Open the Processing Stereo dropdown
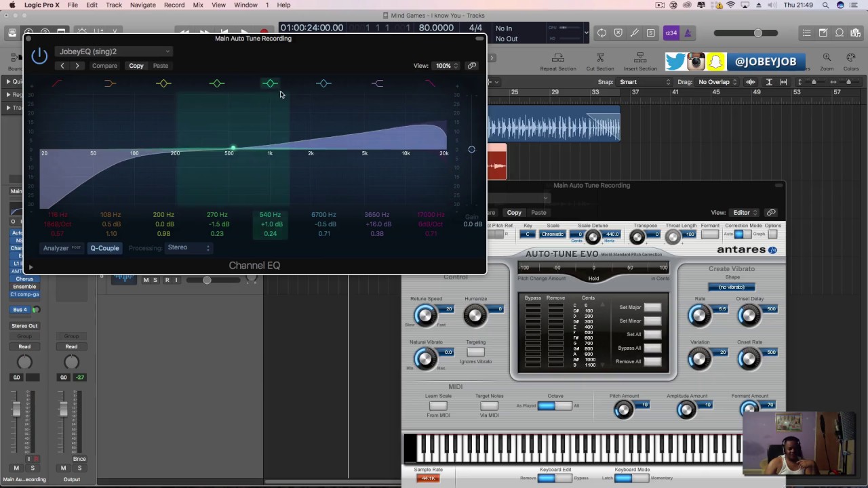The image size is (868, 488). [x=189, y=247]
